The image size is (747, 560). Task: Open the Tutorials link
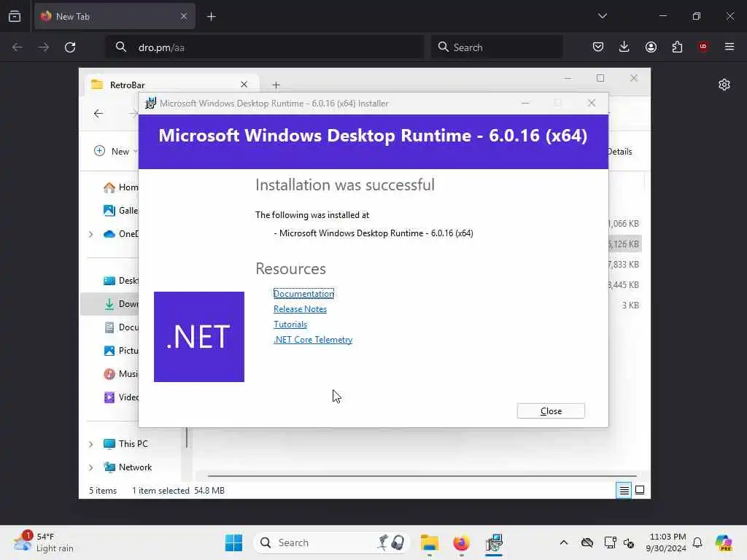pos(290,324)
